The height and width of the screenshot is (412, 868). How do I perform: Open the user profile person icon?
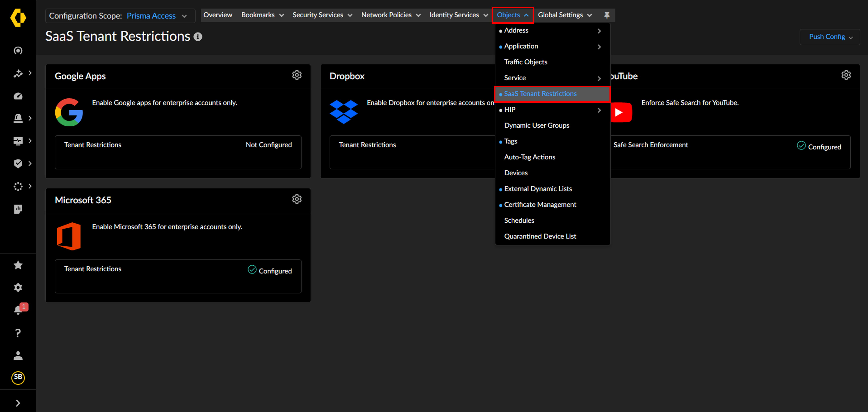pyautogui.click(x=18, y=355)
